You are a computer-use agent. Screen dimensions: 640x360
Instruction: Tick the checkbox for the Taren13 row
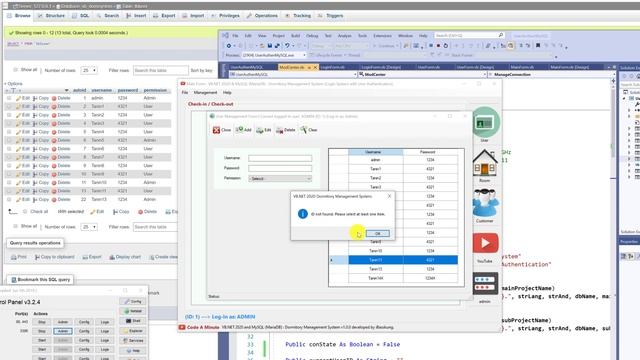tap(9, 200)
